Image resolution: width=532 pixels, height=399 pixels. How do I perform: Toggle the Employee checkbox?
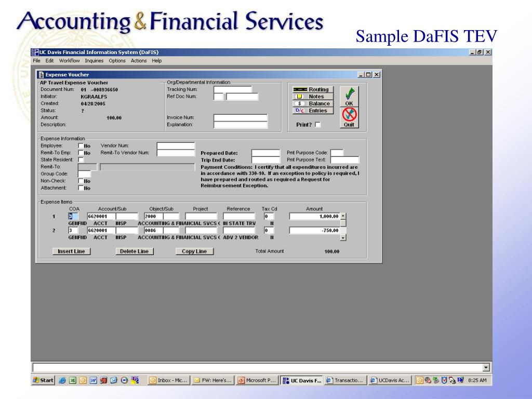click(81, 145)
